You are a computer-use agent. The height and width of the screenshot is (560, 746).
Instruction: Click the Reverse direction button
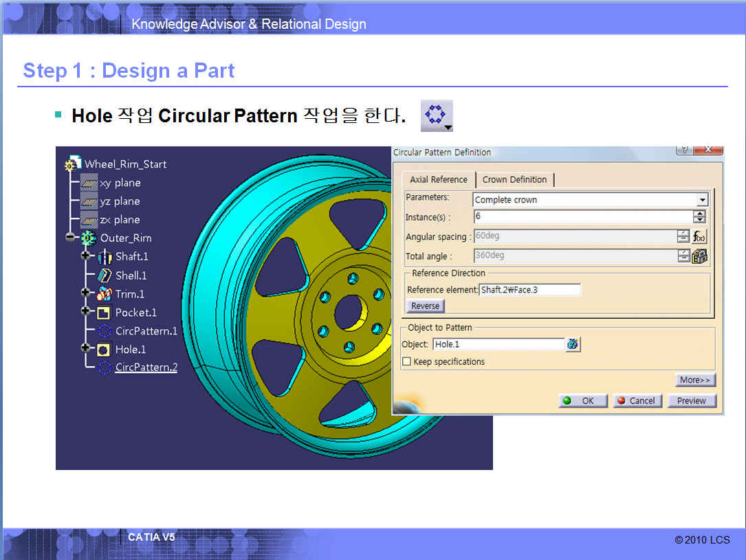click(x=425, y=306)
